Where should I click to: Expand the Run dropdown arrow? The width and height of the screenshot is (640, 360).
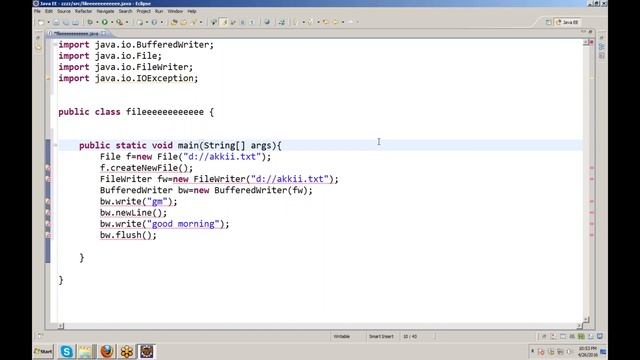pos(112,22)
